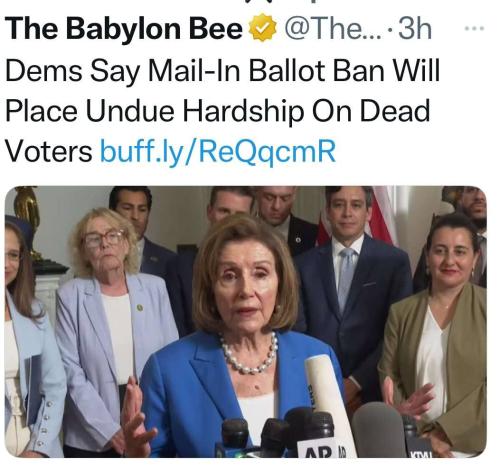Open the three-dot more options menu
This screenshot has width=500, height=475.
coord(474,29)
